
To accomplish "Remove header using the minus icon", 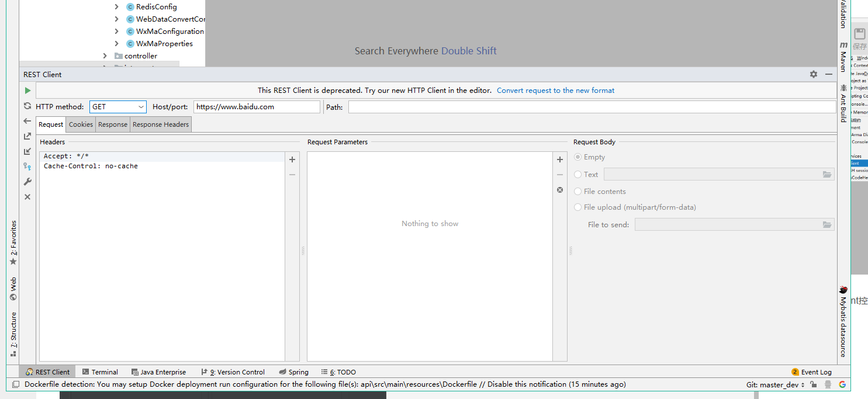I will (x=292, y=175).
